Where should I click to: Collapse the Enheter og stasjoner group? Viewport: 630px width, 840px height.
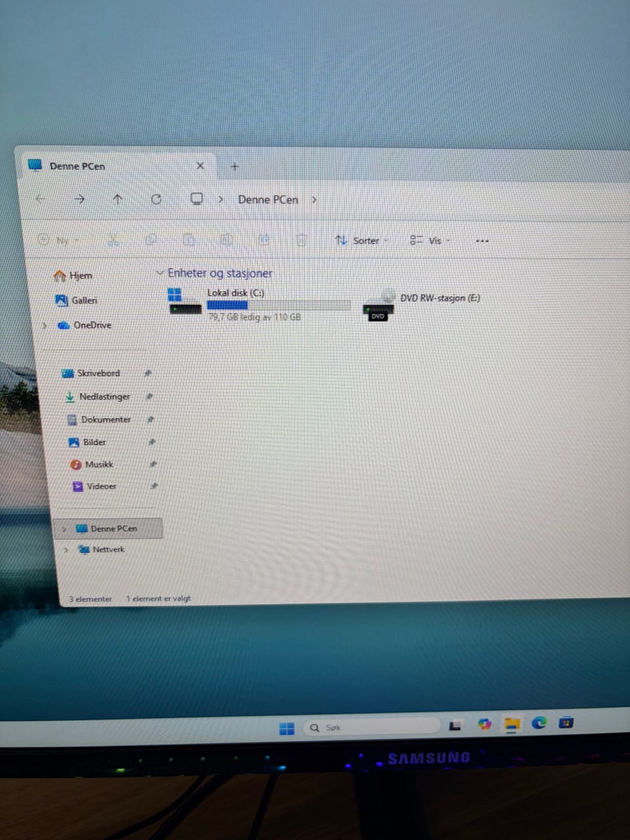159,272
